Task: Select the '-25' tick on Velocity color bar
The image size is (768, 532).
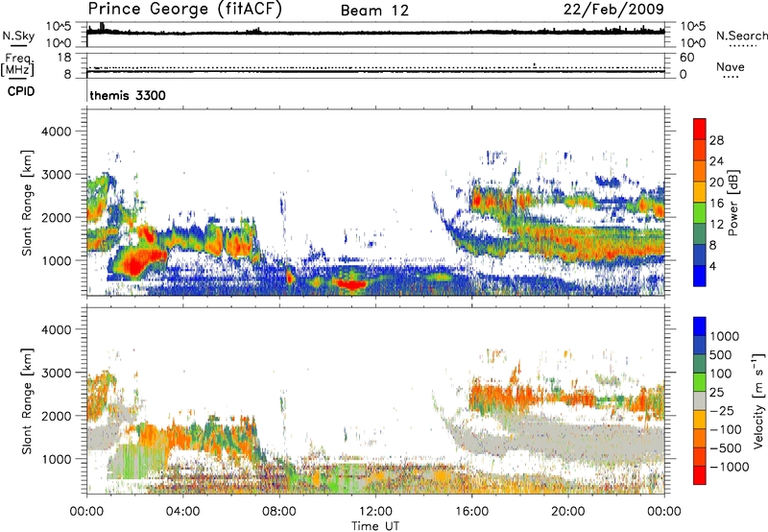Action: [x=721, y=411]
